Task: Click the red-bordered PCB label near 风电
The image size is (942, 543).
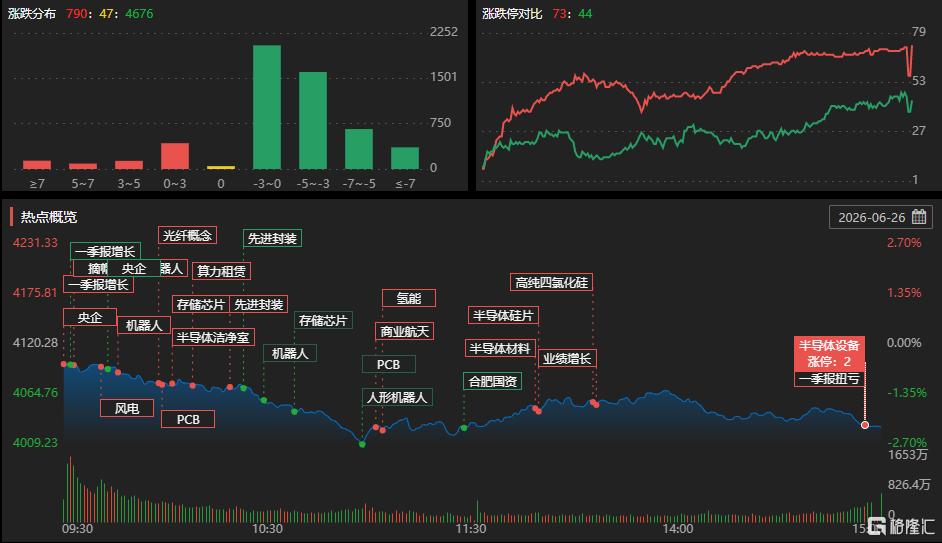Action: click(x=188, y=419)
